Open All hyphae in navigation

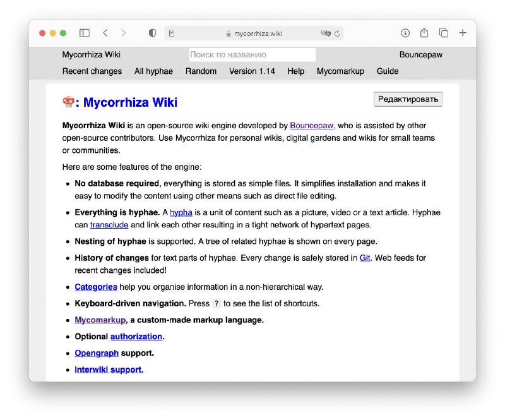pyautogui.click(x=153, y=71)
